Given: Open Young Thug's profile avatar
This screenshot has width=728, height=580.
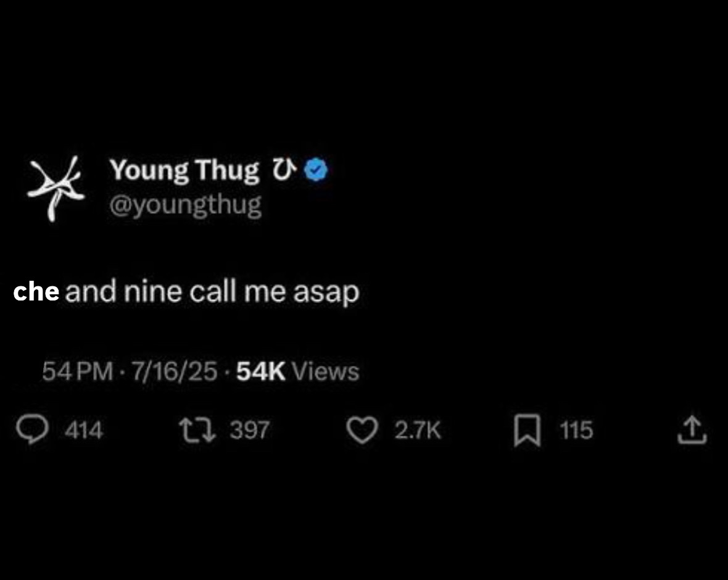Looking at the screenshot, I should coord(56,188).
